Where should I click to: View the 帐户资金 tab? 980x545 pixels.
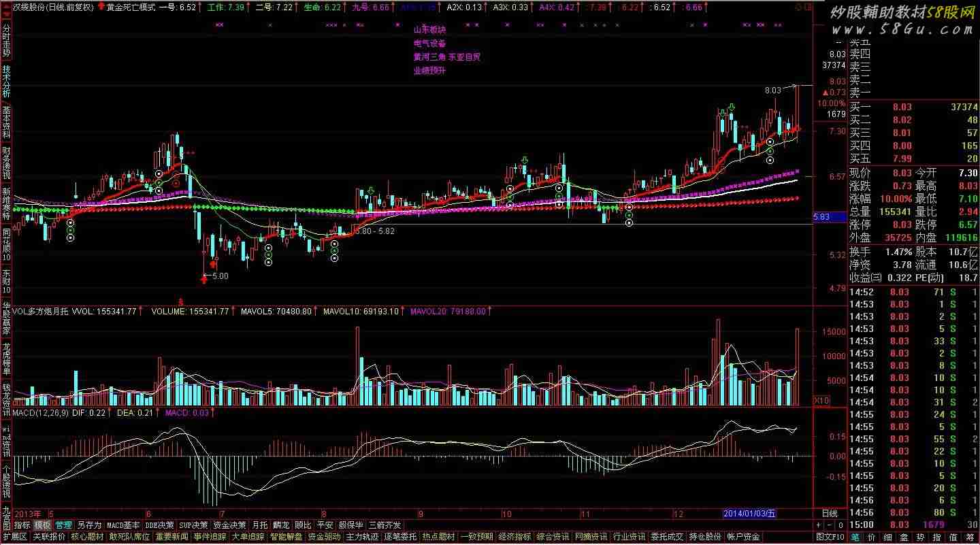click(x=743, y=537)
